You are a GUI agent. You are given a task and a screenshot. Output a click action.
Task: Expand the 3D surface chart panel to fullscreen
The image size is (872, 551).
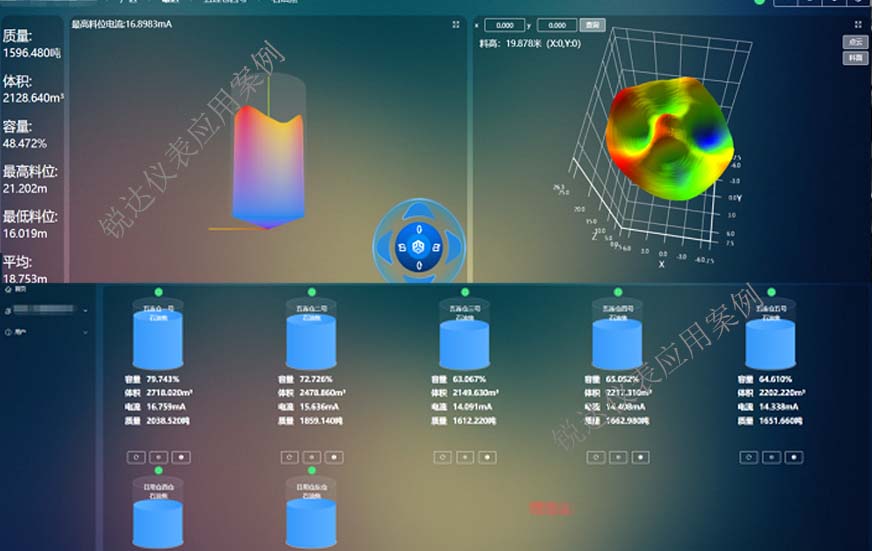(x=858, y=24)
